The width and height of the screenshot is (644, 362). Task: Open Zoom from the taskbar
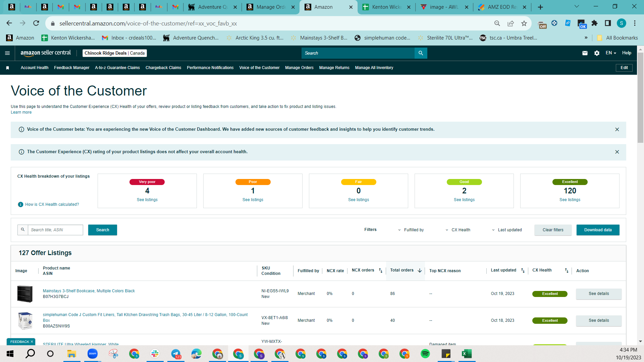pos(93,354)
